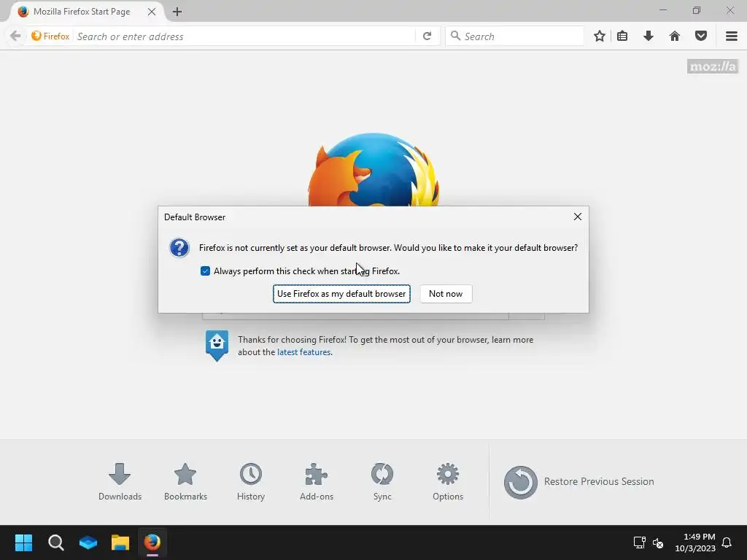
Task: Close the Mozilla Firefox Start Page tab
Action: 152,12
